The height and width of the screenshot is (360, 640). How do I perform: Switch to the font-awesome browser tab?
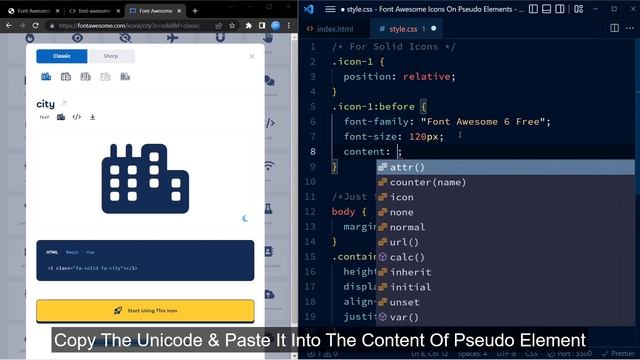coord(94,11)
